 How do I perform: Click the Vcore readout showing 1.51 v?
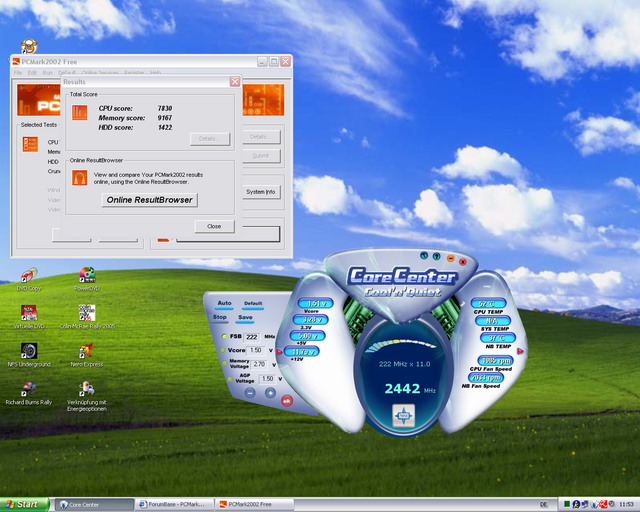tap(315, 303)
